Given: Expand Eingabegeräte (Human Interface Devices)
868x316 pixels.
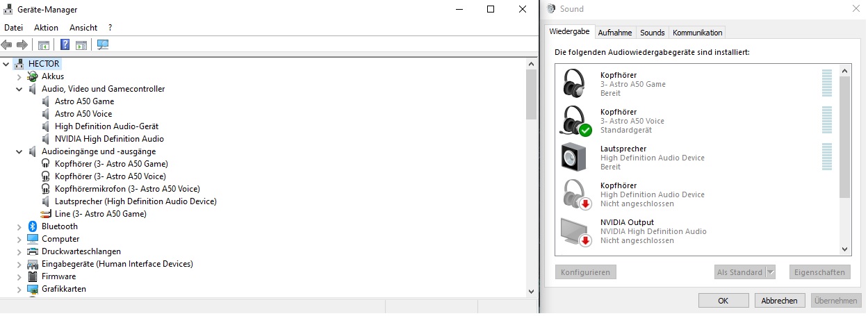Looking at the screenshot, I should point(19,264).
